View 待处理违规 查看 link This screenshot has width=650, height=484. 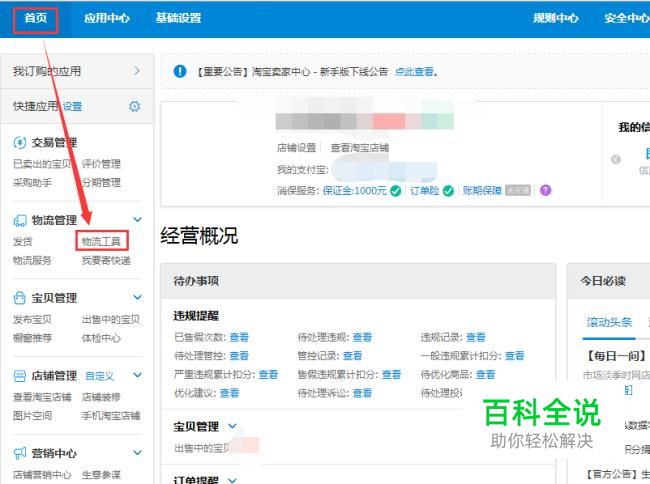pyautogui.click(x=362, y=337)
